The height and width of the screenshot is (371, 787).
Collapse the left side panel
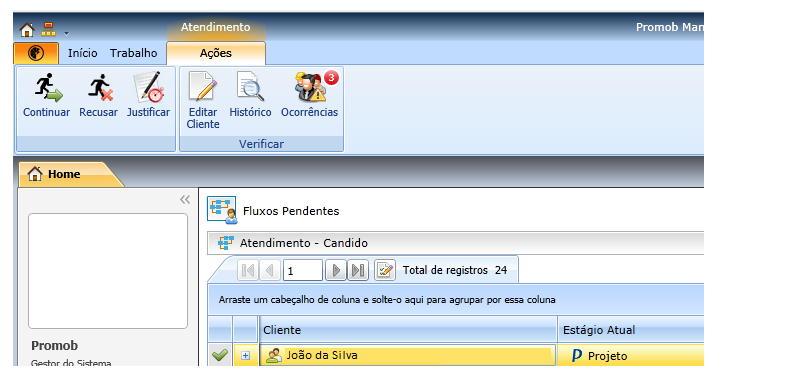coord(185,200)
